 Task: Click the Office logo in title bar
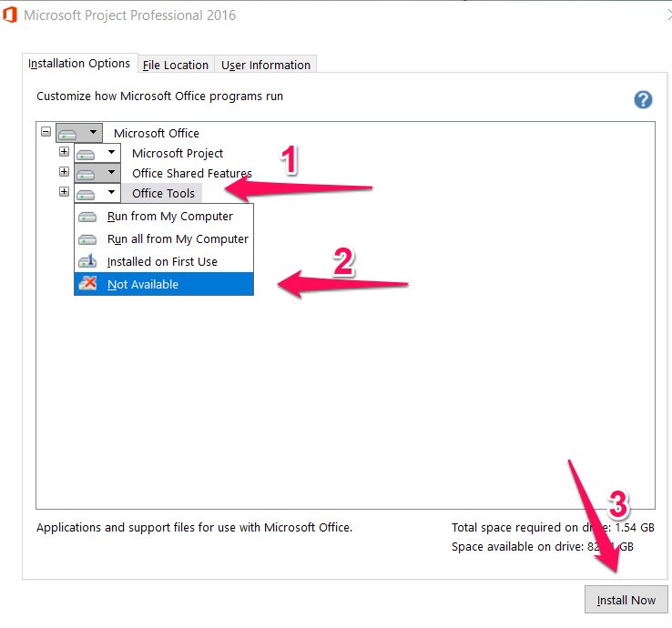coord(11,15)
